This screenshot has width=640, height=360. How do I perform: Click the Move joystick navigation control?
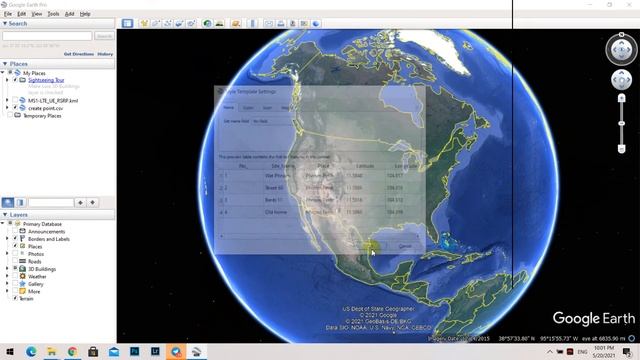tap(621, 80)
